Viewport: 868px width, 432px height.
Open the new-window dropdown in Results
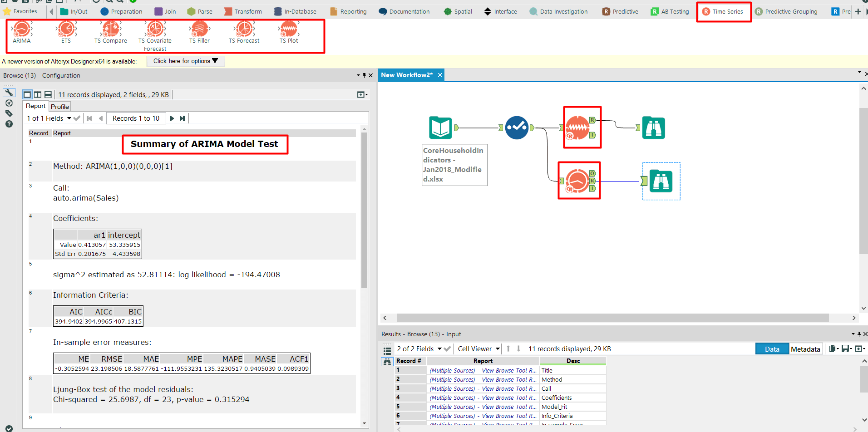point(859,349)
